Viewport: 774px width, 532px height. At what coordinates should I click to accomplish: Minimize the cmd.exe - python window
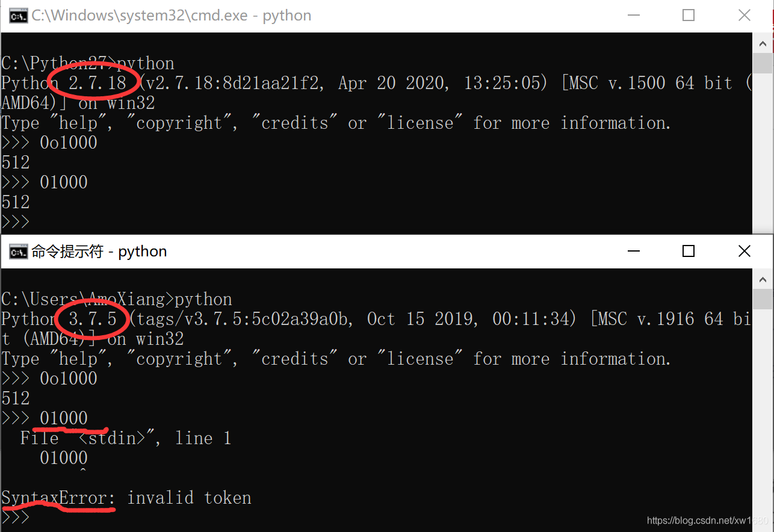pyautogui.click(x=633, y=16)
